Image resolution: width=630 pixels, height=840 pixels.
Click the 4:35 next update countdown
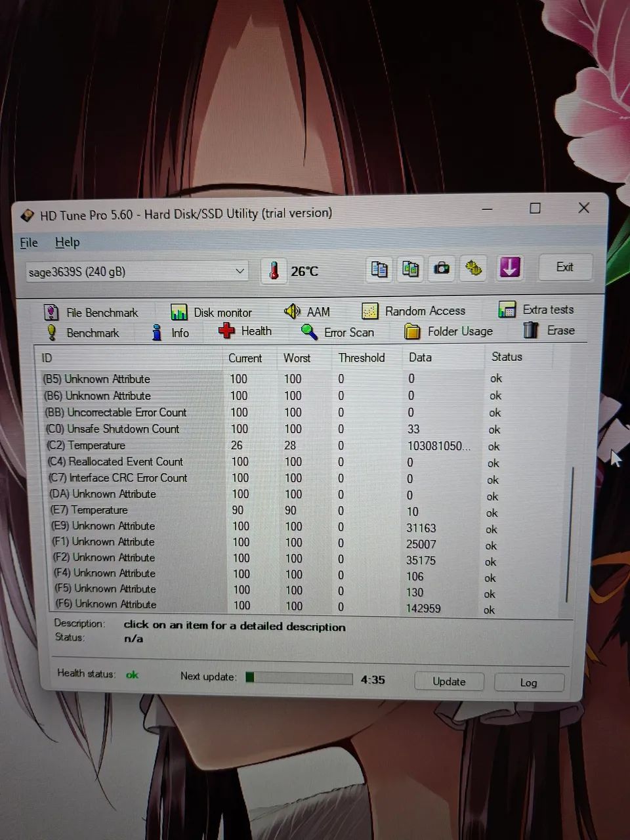372,680
